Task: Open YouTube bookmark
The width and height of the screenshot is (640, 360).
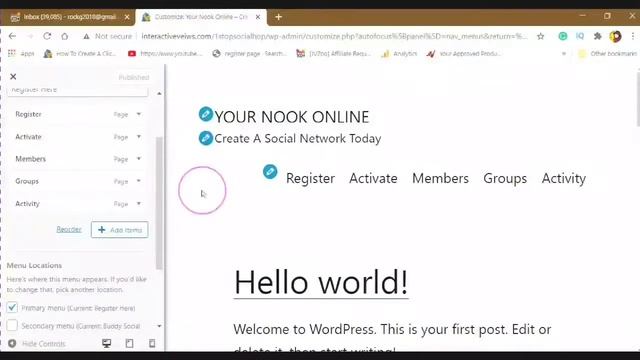Action: tap(165, 53)
